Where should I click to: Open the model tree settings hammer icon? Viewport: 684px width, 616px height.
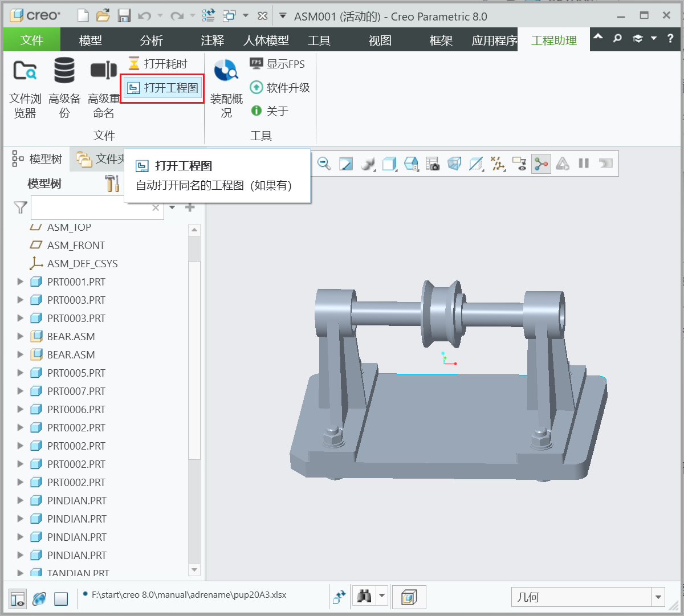[112, 183]
